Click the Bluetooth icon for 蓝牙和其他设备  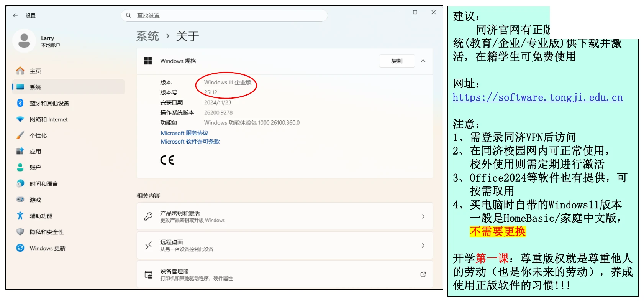pyautogui.click(x=20, y=103)
